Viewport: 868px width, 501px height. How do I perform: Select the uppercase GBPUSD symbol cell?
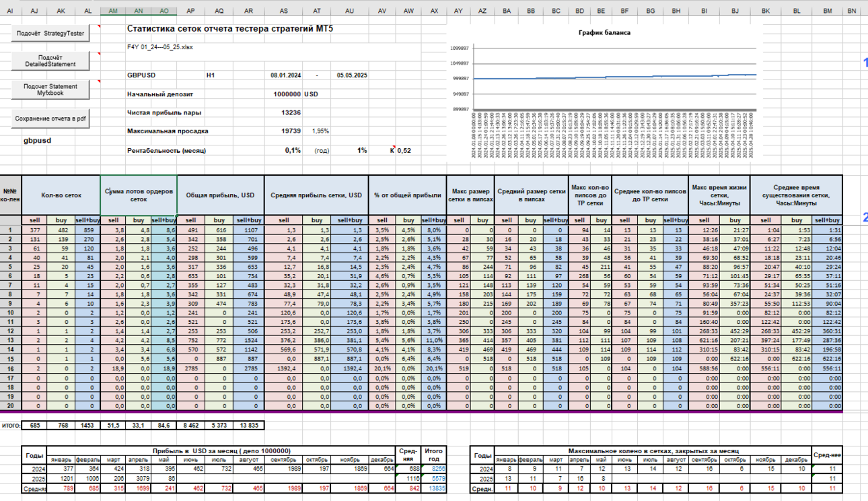point(141,75)
